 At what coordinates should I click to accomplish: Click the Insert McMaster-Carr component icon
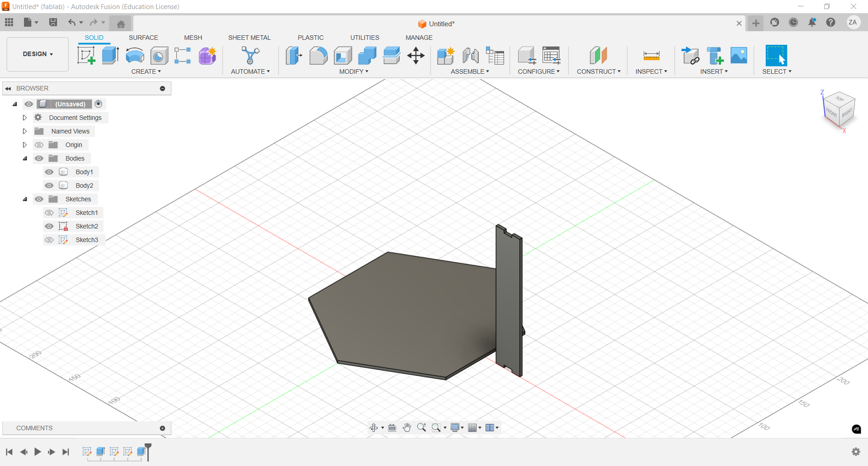pos(715,56)
